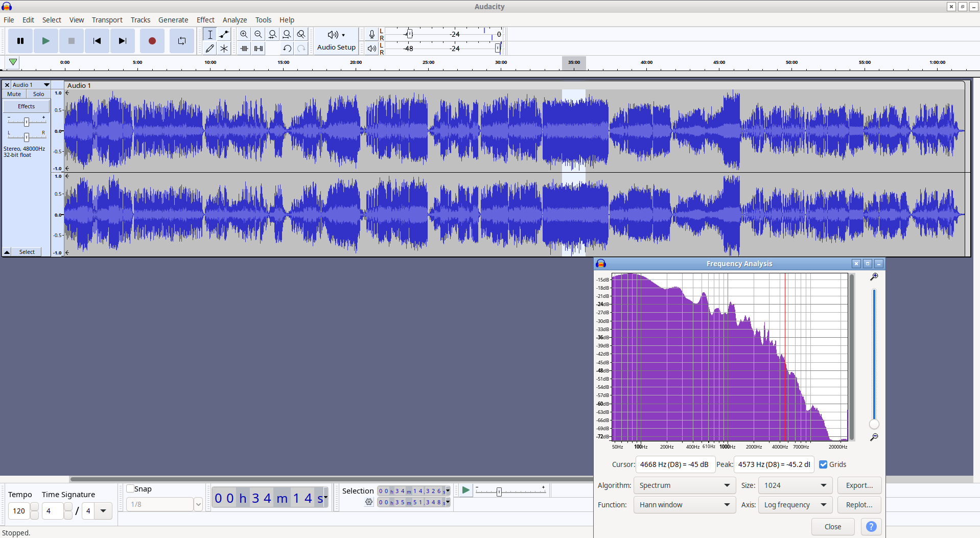The image size is (980, 538).
Task: Click the horizontal scrollbar under the tracks
Action: tap(331, 479)
